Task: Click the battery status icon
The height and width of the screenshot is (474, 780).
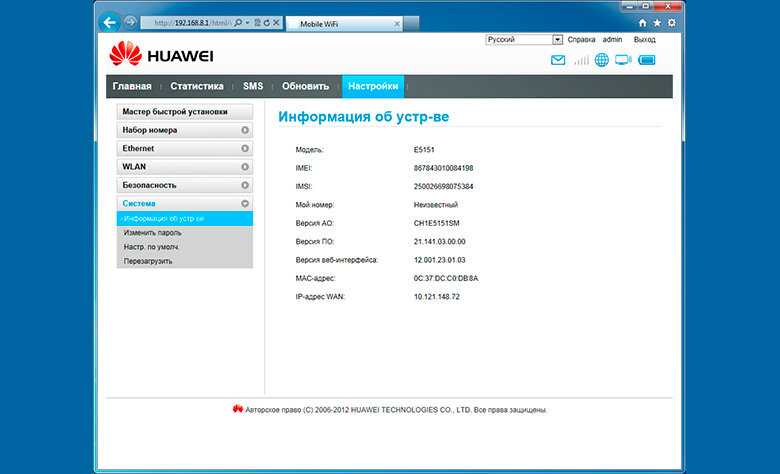Action: pos(647,60)
